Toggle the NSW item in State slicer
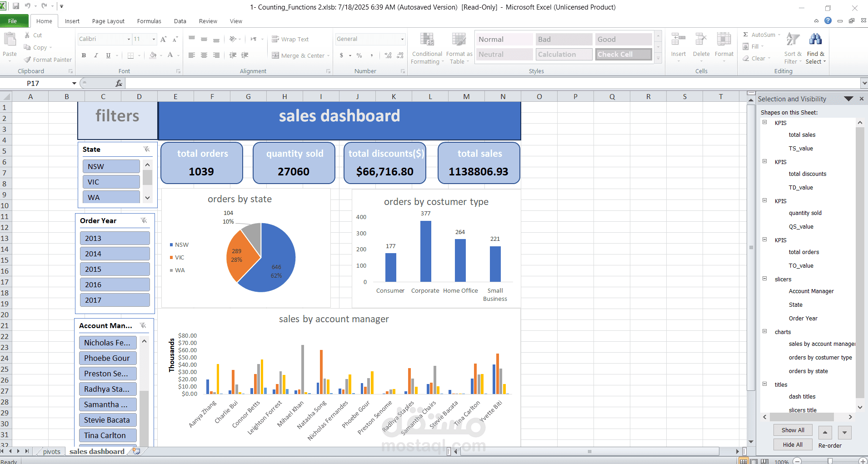Viewport: 868px width, 464px height. click(111, 166)
